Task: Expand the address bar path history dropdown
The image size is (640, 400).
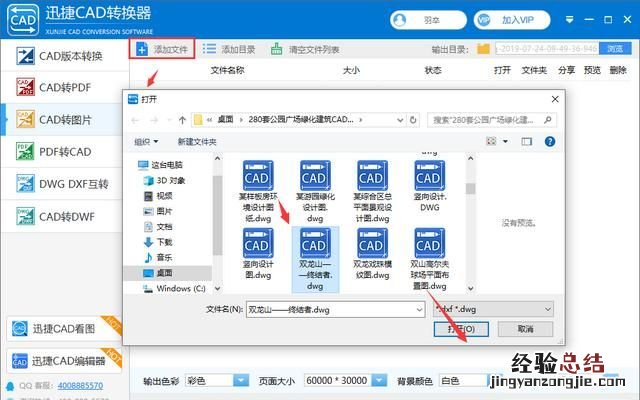Action: point(400,120)
